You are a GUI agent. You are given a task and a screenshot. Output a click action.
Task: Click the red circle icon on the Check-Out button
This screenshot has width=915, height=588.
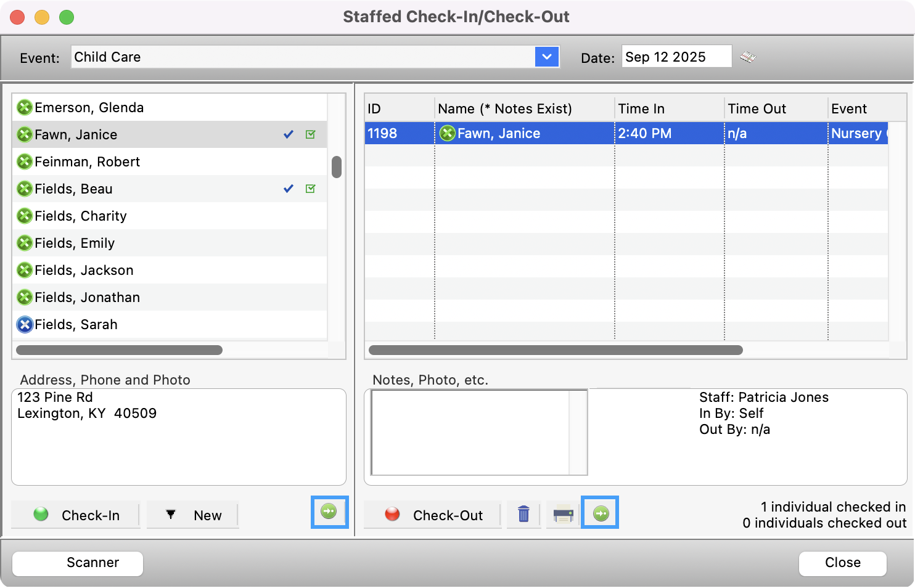click(392, 515)
